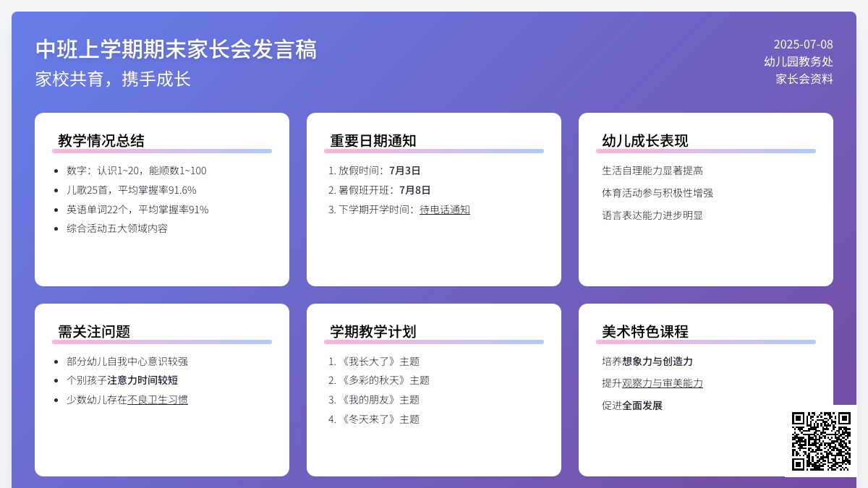
Task: Click the title 中班上学期期末家长会发言稿
Action: point(176,49)
